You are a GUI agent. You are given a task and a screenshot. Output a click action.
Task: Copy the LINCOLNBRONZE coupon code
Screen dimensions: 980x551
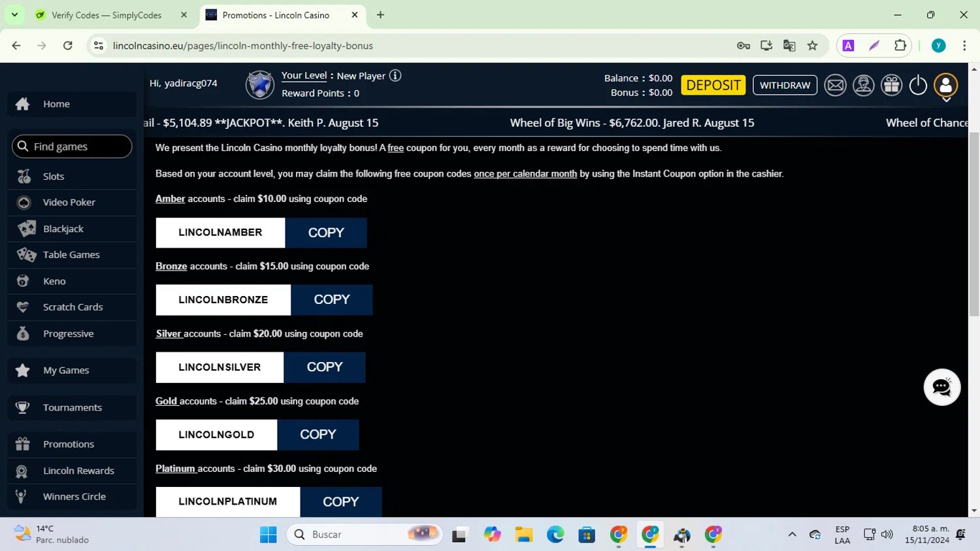coord(332,300)
